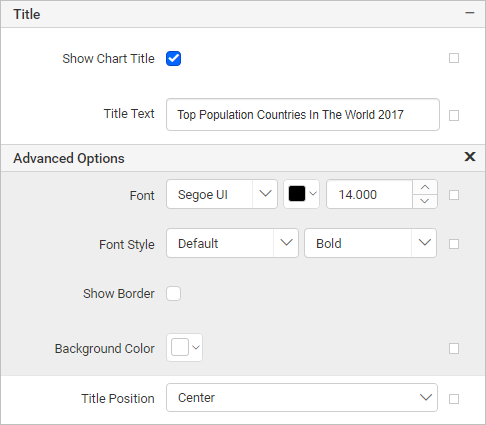The width and height of the screenshot is (486, 425).
Task: Open the Title Position Center dropdown
Action: point(302,397)
